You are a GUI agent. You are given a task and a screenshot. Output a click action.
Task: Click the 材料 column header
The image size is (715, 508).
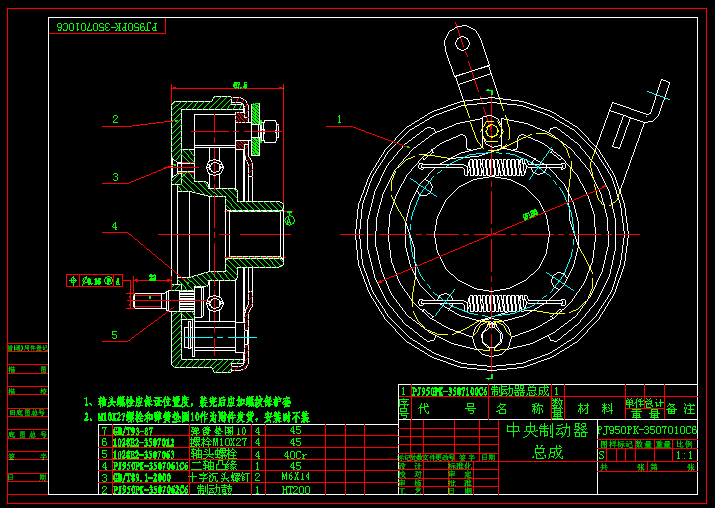tap(596, 409)
